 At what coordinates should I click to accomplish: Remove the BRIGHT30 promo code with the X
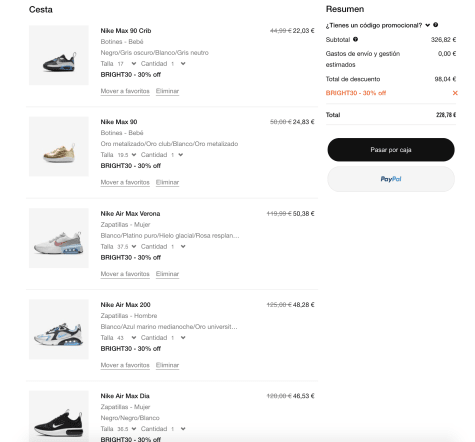[x=455, y=93]
